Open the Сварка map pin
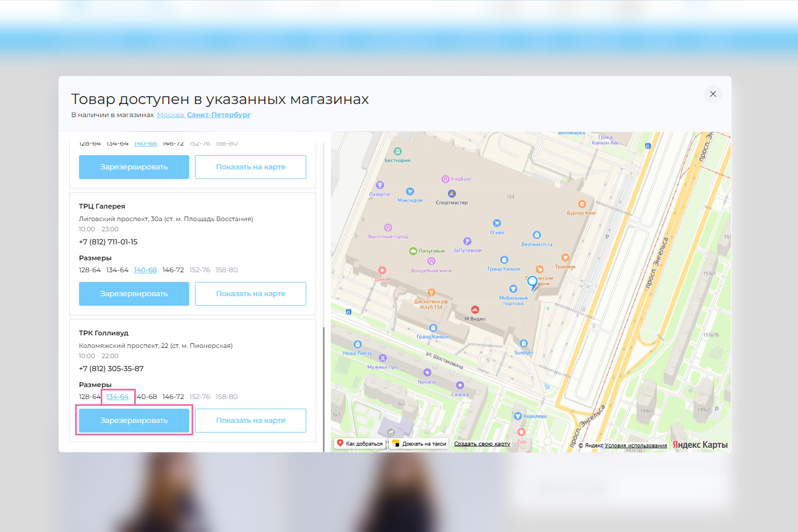 (x=460, y=385)
